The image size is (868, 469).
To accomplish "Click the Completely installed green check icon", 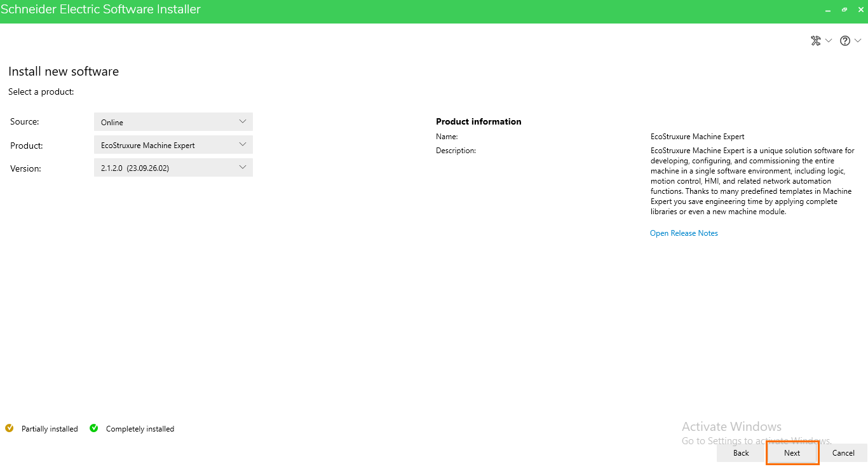I will [x=94, y=428].
